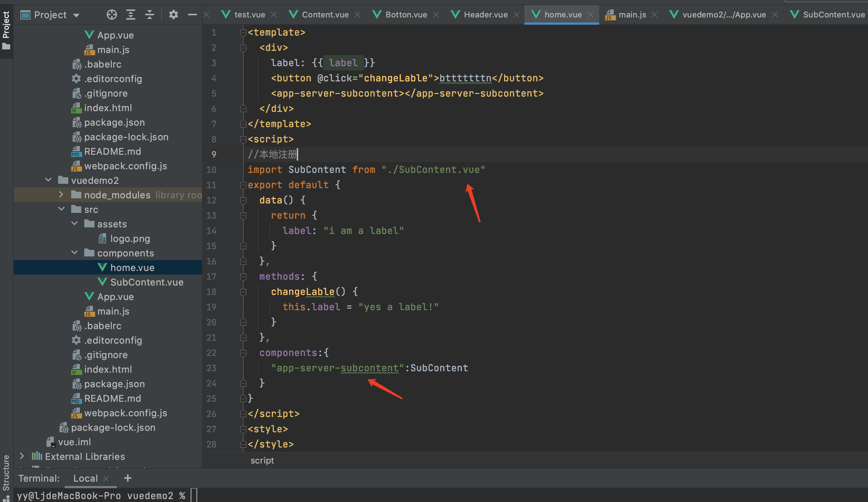Open the Project view dropdown
Viewport: 868px width, 502px height.
click(76, 15)
